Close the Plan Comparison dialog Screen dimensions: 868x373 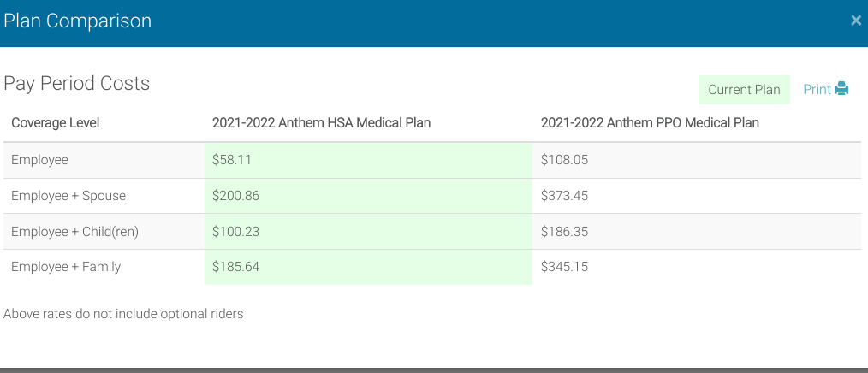tap(855, 21)
